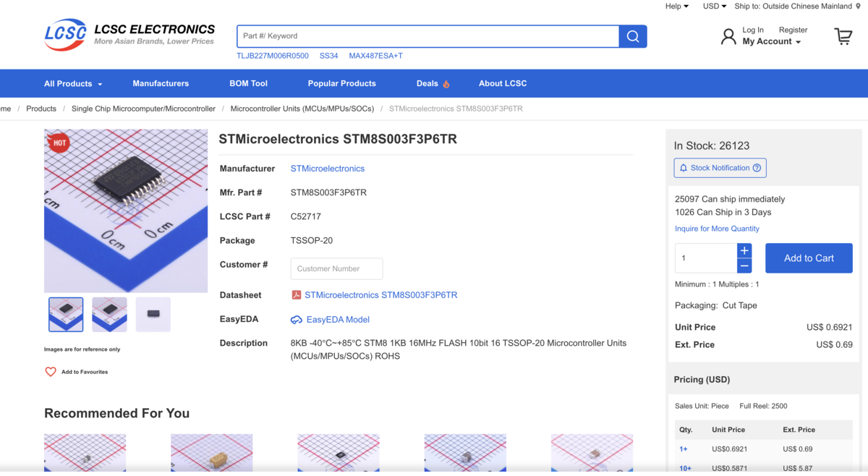Viewport: 868px width, 476px height.
Task: Click the user account avatar icon
Action: pyautogui.click(x=728, y=36)
